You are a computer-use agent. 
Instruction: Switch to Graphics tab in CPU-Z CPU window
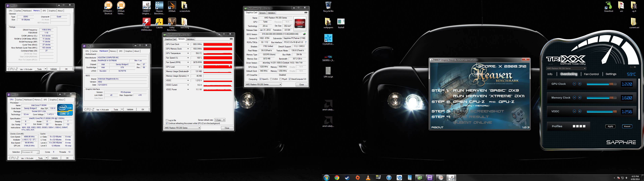pyautogui.click(x=53, y=100)
